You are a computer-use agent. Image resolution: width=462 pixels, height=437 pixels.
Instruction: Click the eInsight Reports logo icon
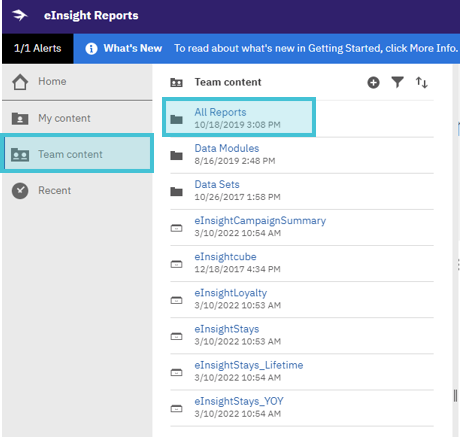click(x=19, y=15)
